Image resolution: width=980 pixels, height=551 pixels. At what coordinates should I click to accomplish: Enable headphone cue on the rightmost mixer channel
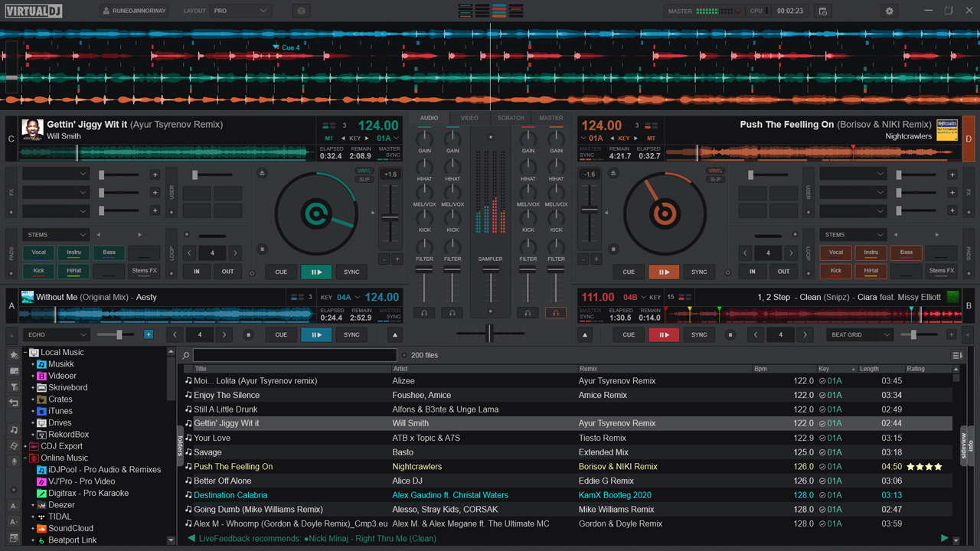click(x=556, y=312)
